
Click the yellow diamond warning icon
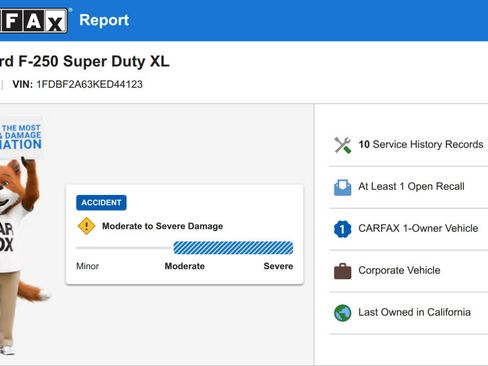[86, 226]
